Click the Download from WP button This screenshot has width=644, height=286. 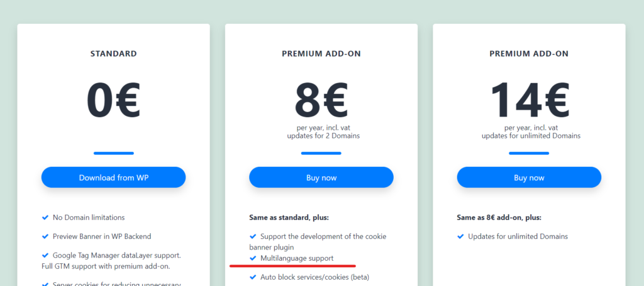point(113,178)
